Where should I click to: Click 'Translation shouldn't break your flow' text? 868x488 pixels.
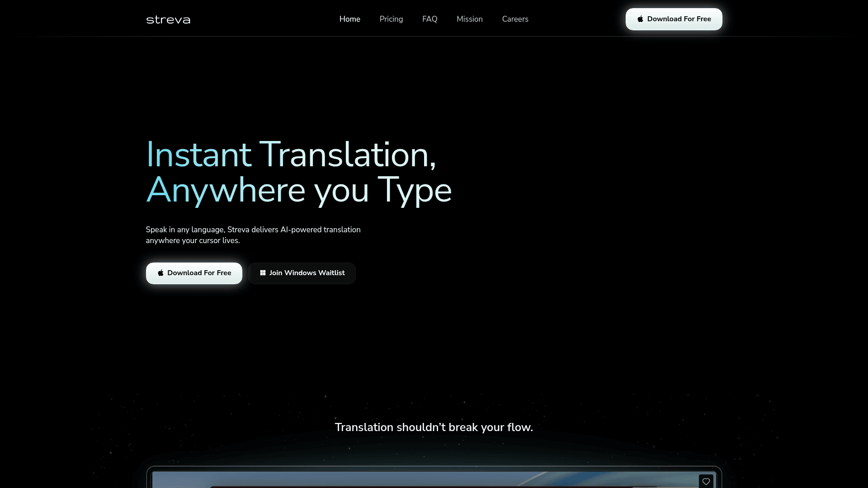tap(434, 427)
